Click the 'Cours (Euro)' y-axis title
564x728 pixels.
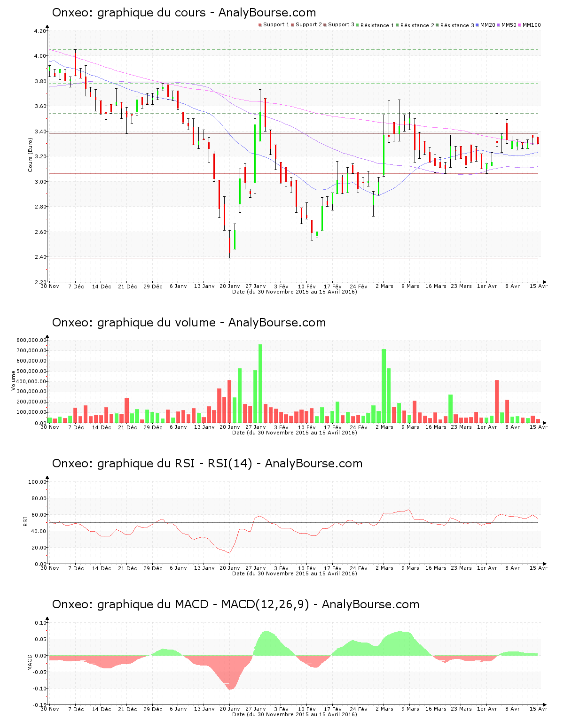[31, 155]
